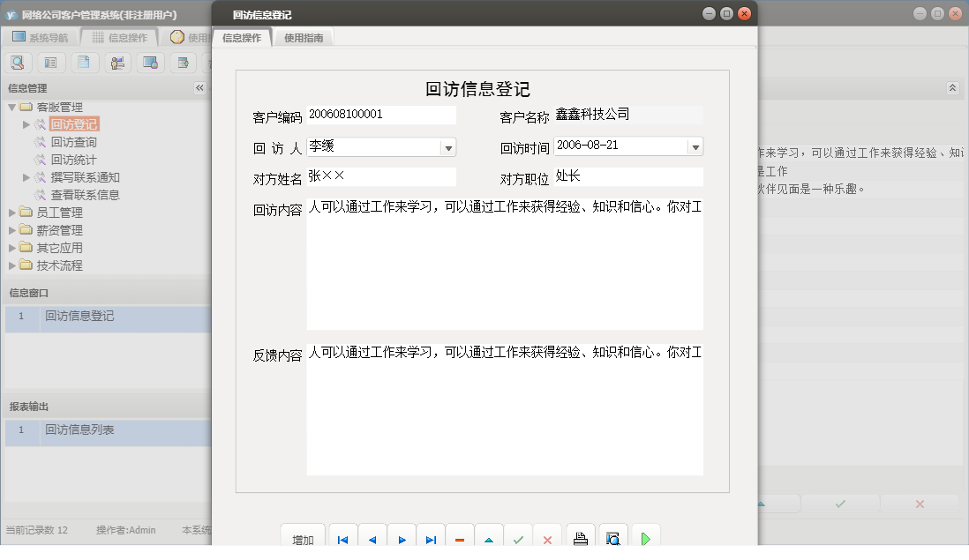
Task: Switch to the 系统导航 tab
Action: 50,37
